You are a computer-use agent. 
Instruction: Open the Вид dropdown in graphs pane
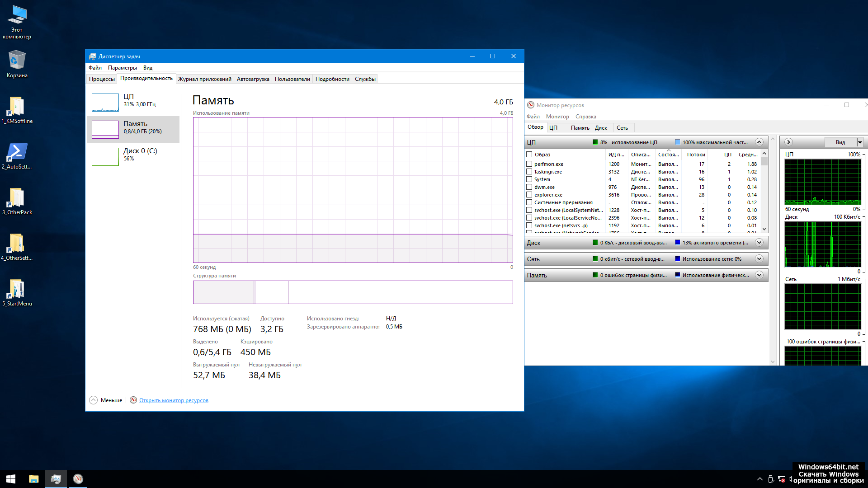[860, 142]
